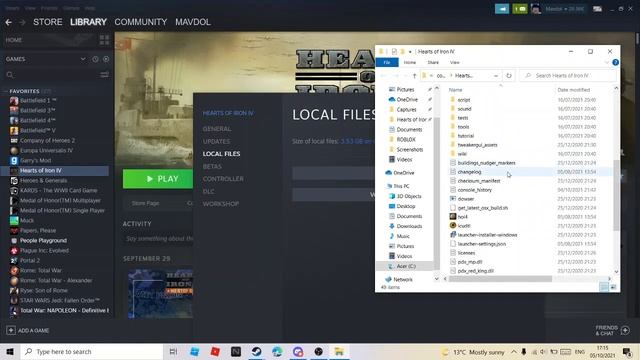
Task: Click the ready-to-play icon beside GAMES
Action: (x=106, y=59)
